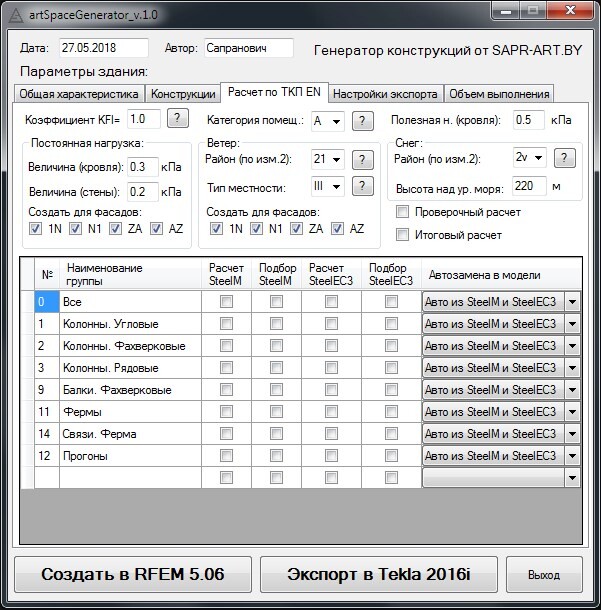
Task: Click the help button for snow district
Action: (564, 158)
